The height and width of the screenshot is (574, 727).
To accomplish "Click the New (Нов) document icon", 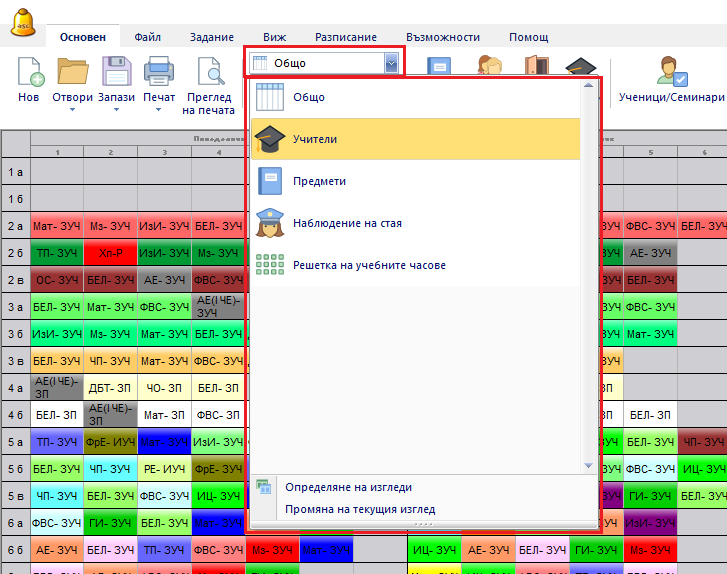I will coord(29,73).
